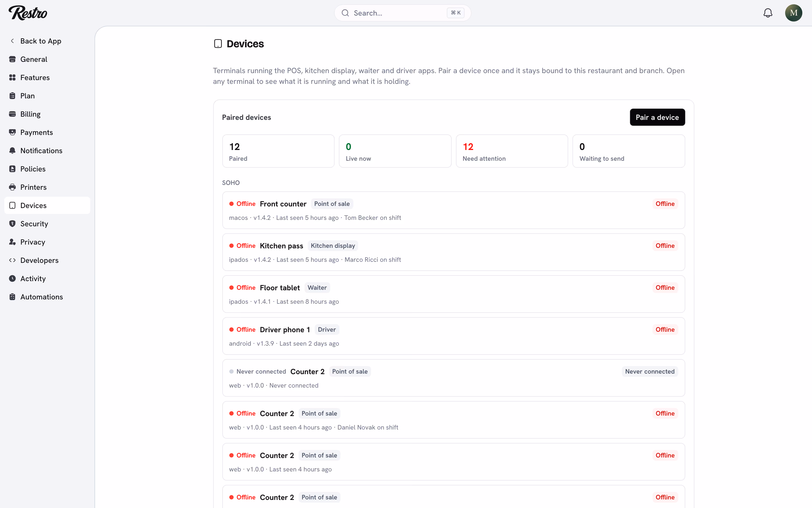The width and height of the screenshot is (812, 508).
Task: Click the Driver tag on Driver phone 1
Action: tap(327, 330)
